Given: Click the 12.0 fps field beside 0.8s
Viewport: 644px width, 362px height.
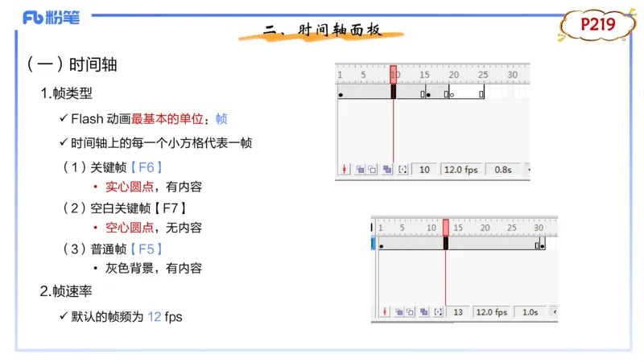Looking at the screenshot, I should click(x=460, y=170).
